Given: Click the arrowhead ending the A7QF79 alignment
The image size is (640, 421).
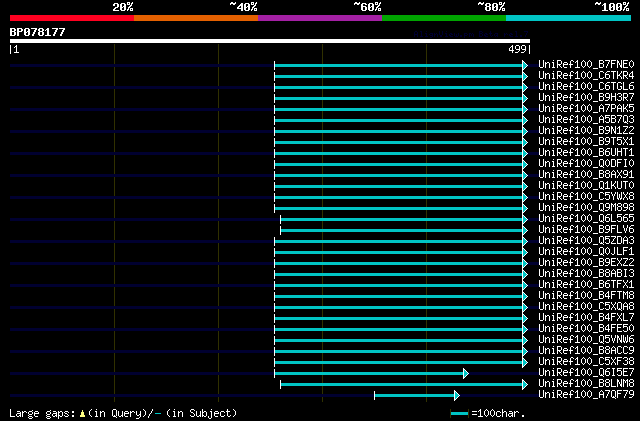Looking at the screenshot, I should click(457, 395).
